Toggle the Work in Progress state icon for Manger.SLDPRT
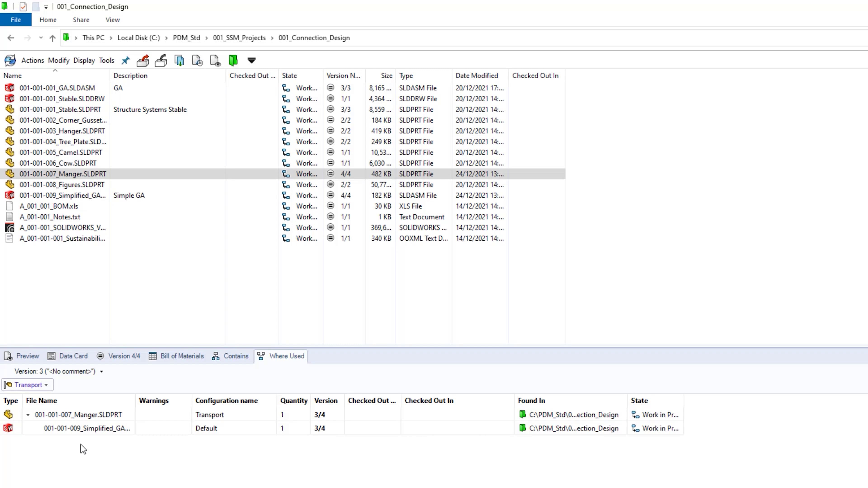 click(286, 174)
